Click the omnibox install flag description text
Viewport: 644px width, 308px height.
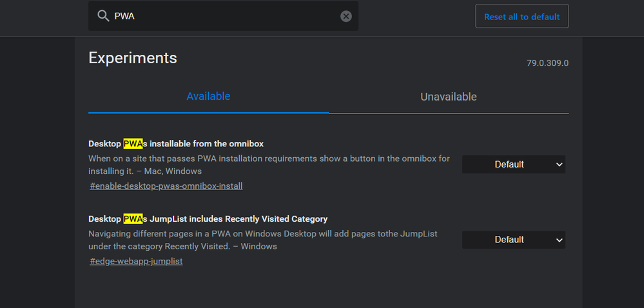tap(269, 164)
